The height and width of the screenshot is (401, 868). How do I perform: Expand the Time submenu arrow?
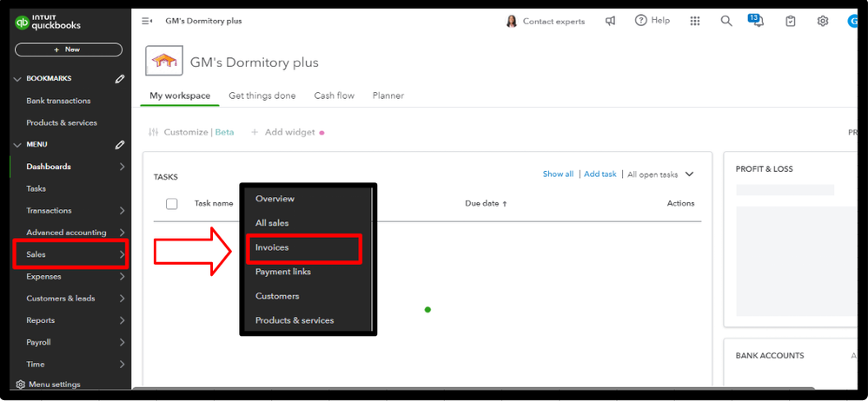click(x=122, y=364)
